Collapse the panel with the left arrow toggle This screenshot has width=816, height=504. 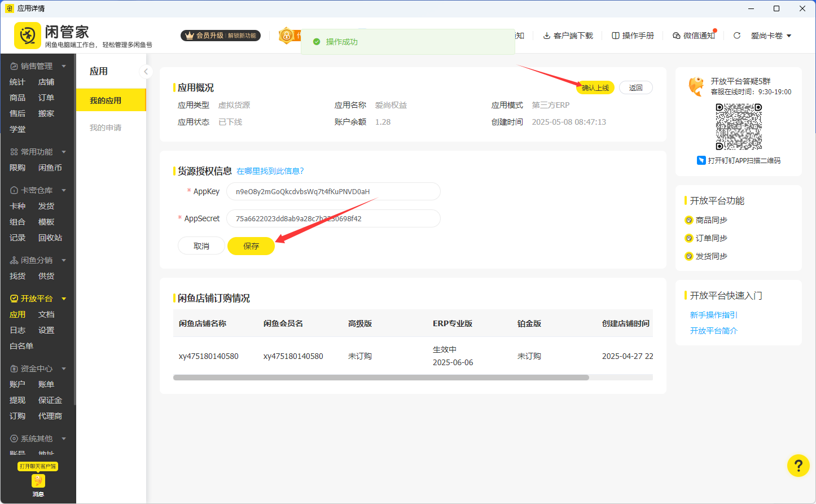(x=146, y=72)
